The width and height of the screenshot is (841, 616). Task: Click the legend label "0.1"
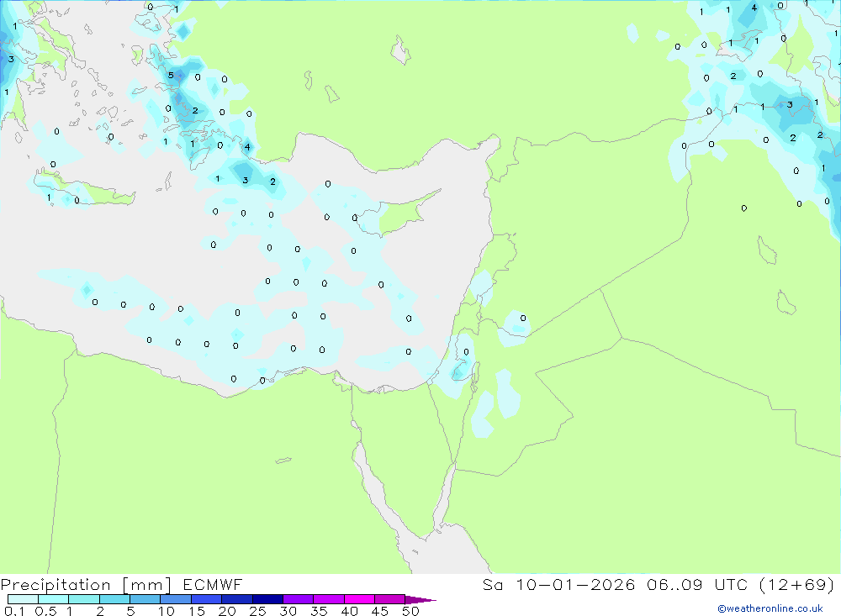[14, 611]
